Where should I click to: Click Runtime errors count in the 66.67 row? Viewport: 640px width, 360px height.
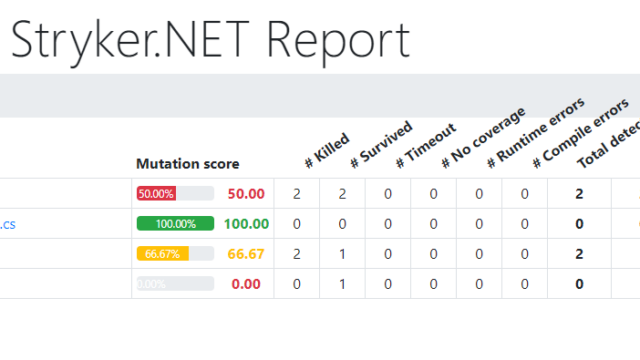point(479,254)
